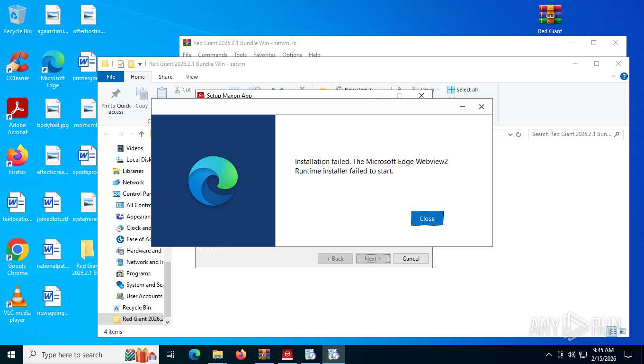This screenshot has width=644, height=364.
Task: Click the Windows Start button
Action: click(x=11, y=355)
